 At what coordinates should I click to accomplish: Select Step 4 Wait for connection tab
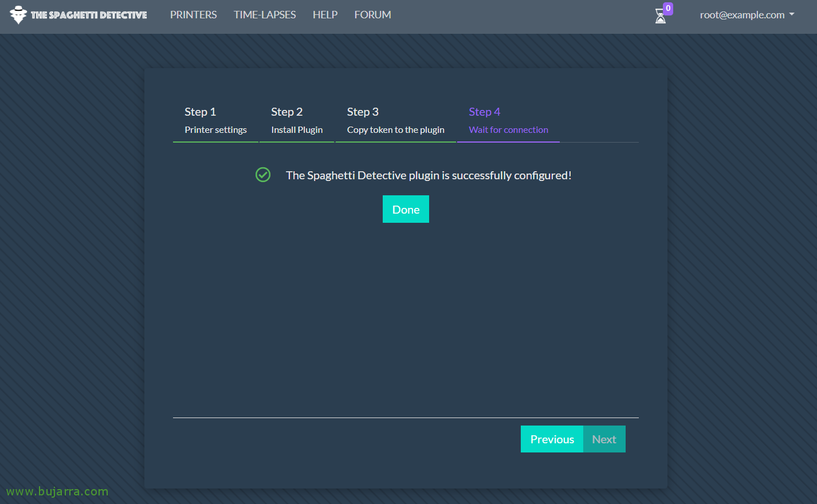click(508, 121)
